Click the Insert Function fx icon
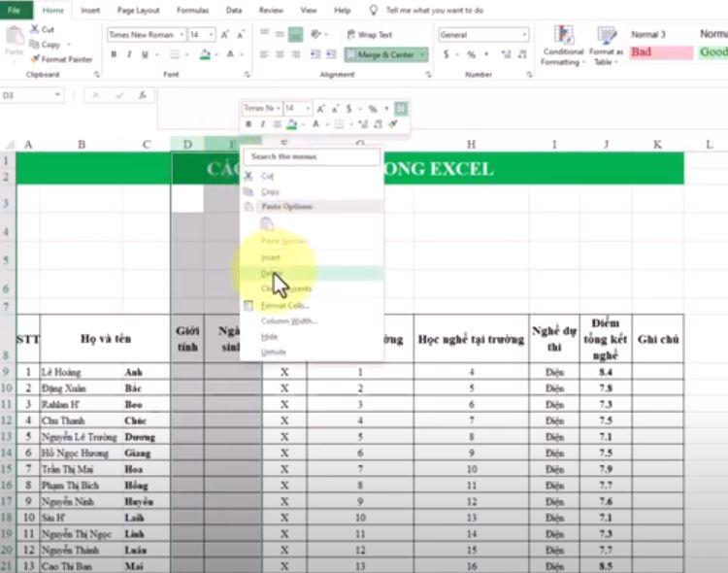This screenshot has height=573, width=728. point(143,95)
